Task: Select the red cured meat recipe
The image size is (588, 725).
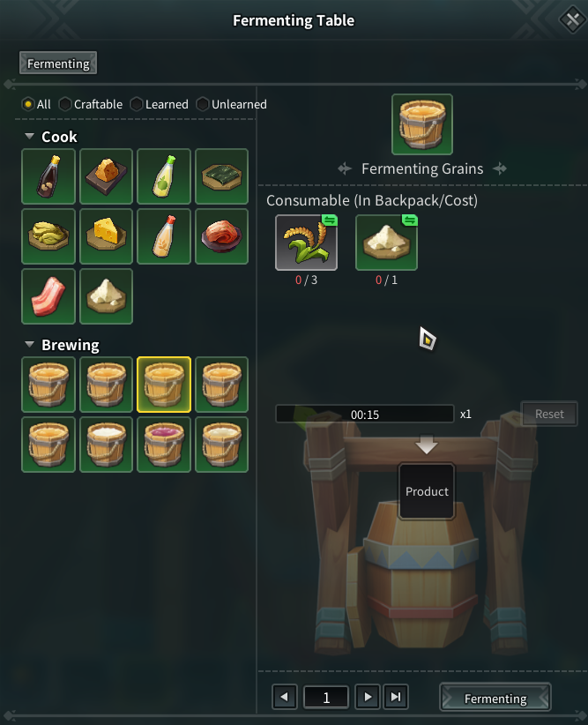Action: pyautogui.click(x=222, y=236)
